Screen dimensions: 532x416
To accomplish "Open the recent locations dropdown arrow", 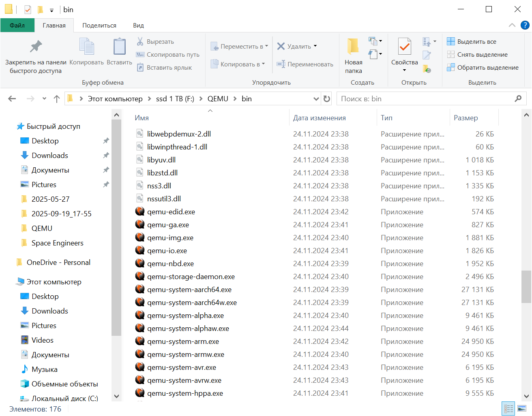I will 44,99.
